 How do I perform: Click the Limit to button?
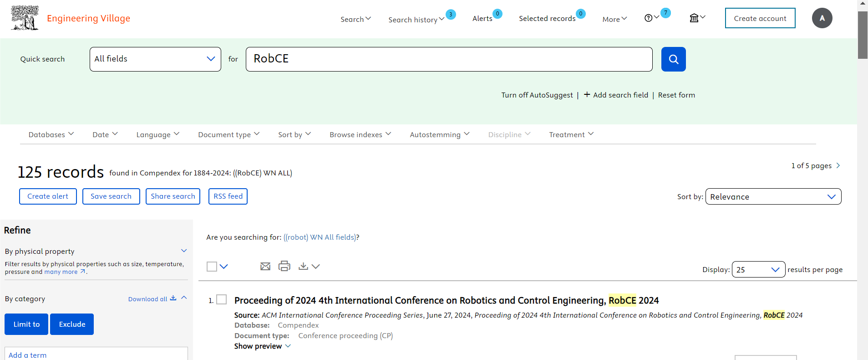pyautogui.click(x=26, y=324)
